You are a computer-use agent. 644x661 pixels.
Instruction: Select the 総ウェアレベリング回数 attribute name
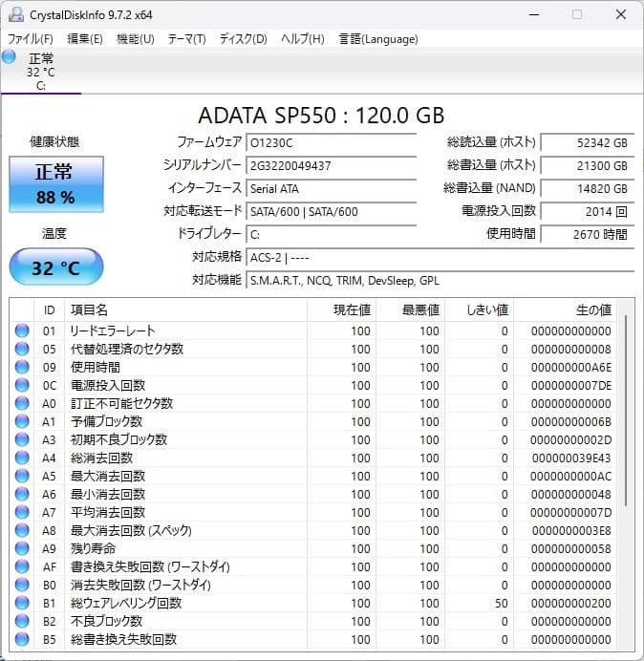126,604
